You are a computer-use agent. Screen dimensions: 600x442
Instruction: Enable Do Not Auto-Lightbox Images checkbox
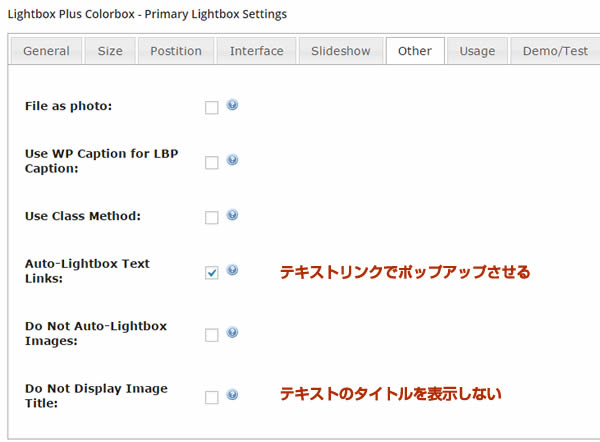click(x=211, y=336)
